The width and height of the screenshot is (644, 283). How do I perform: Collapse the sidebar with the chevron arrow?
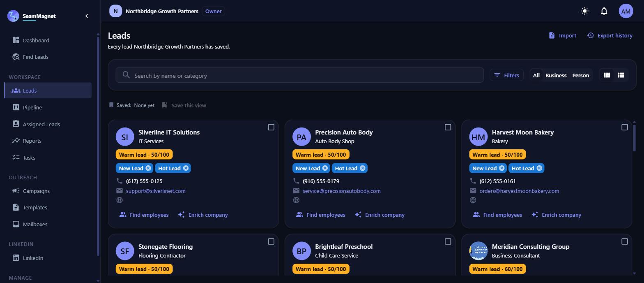87,16
